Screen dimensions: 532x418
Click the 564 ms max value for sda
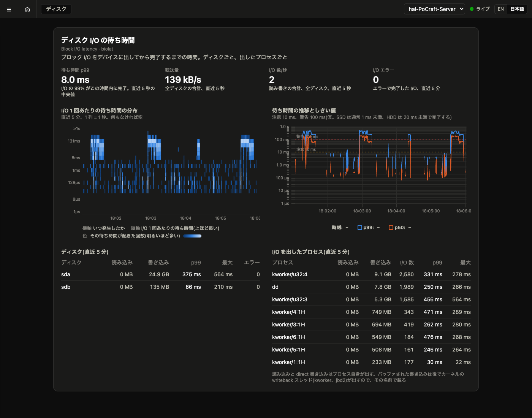pyautogui.click(x=223, y=274)
